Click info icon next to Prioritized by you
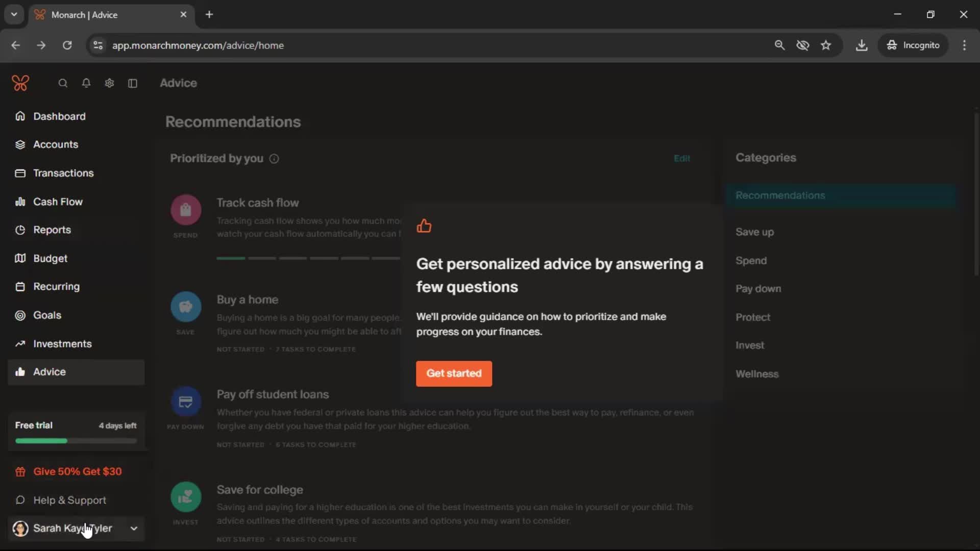The image size is (980, 551). [x=274, y=159]
